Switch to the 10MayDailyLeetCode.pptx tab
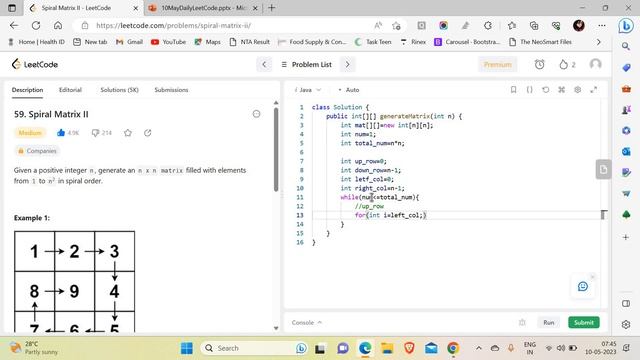640x360 pixels. 203,8
